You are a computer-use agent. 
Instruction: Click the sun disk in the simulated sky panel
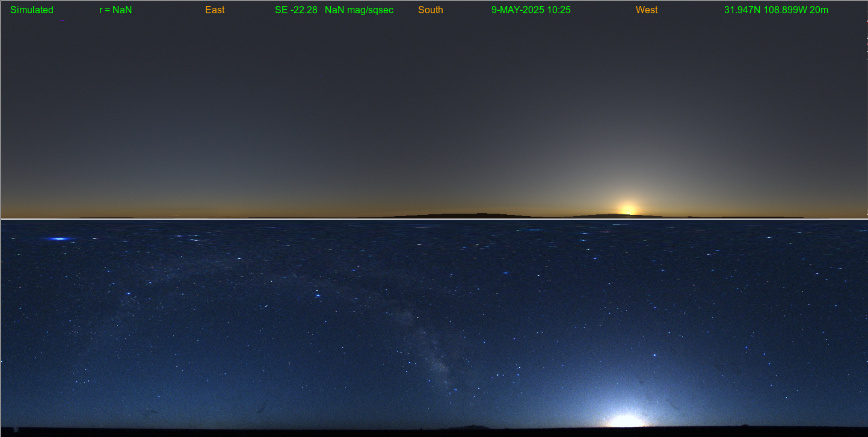628,209
